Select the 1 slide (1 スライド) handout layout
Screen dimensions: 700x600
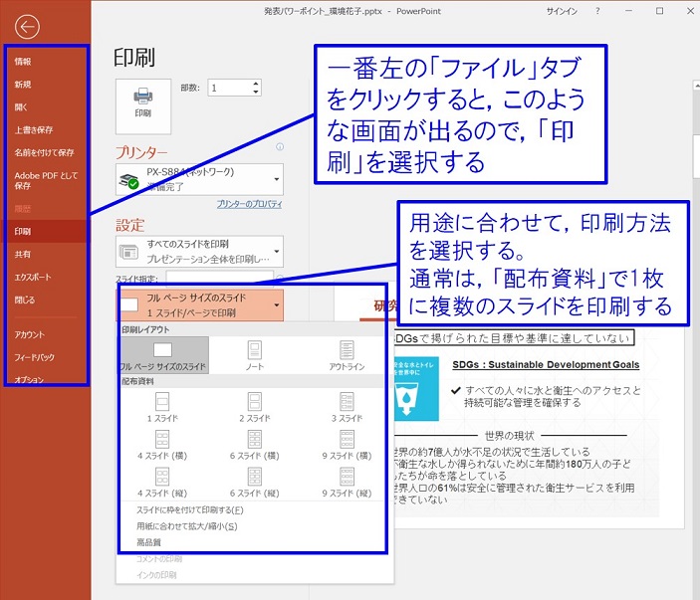[x=162, y=406]
